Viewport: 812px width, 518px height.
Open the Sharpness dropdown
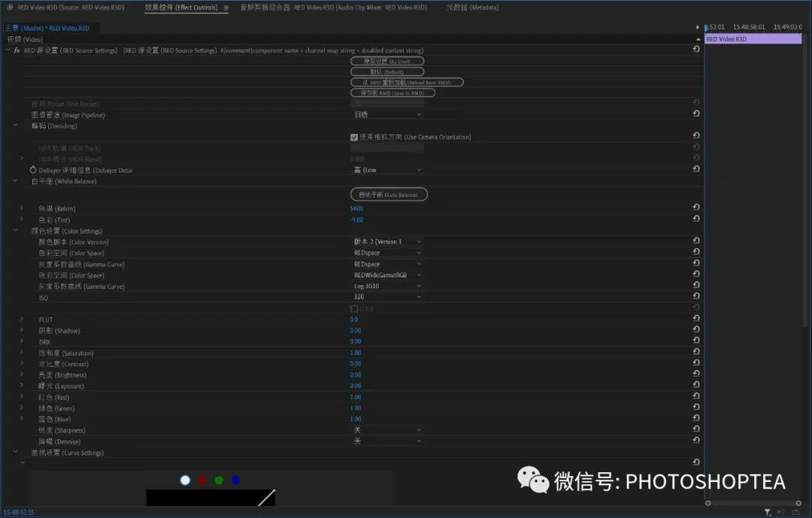coord(387,430)
